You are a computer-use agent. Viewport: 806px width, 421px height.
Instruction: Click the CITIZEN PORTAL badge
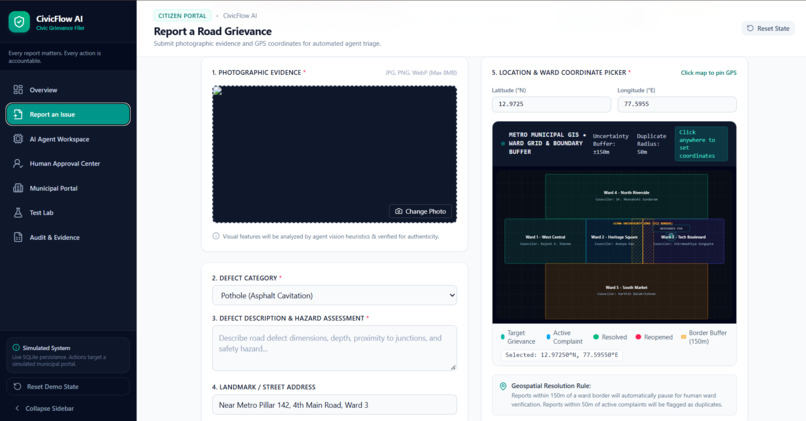point(182,16)
